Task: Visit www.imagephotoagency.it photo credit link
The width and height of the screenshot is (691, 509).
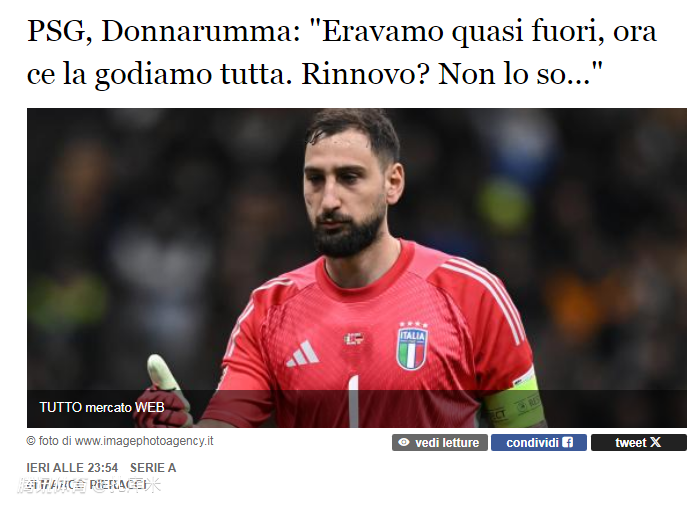Action: [144, 441]
